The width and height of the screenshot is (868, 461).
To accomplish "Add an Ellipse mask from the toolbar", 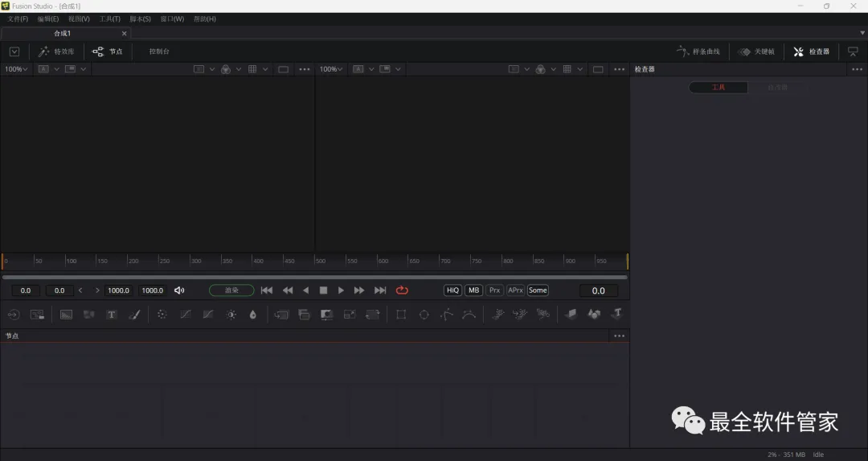I will [x=424, y=315].
